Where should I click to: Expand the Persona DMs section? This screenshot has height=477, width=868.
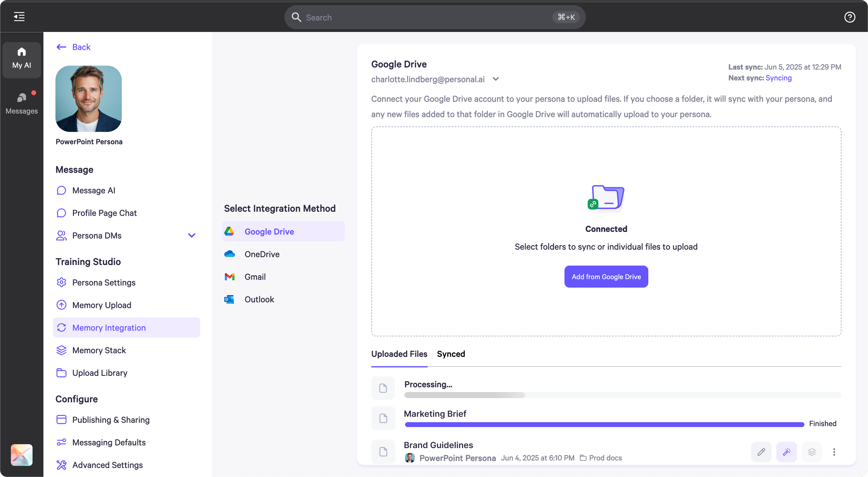[x=191, y=235]
